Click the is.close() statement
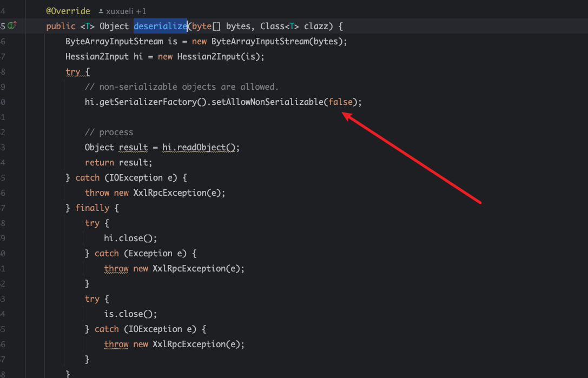Screen dimensions: 588x378 click(x=130, y=314)
